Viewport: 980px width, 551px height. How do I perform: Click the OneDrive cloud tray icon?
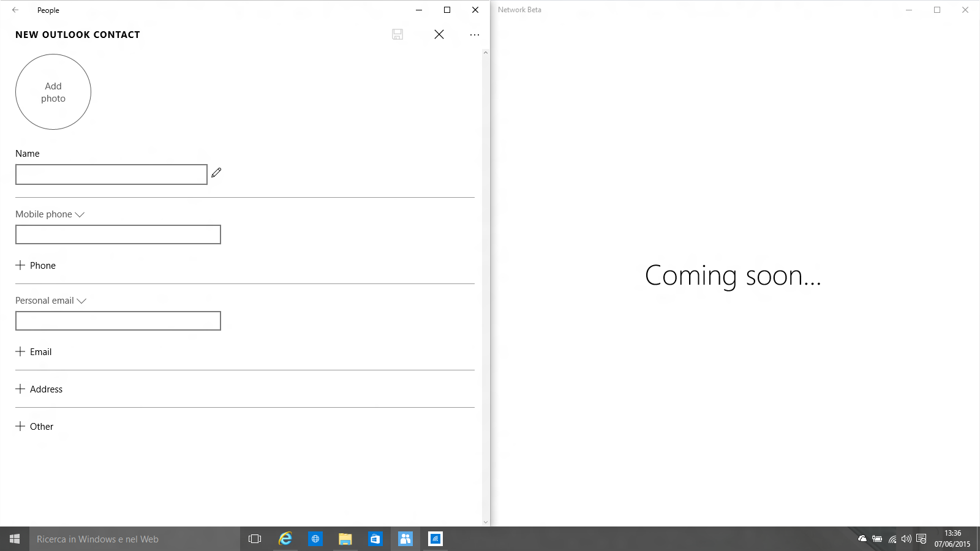862,539
